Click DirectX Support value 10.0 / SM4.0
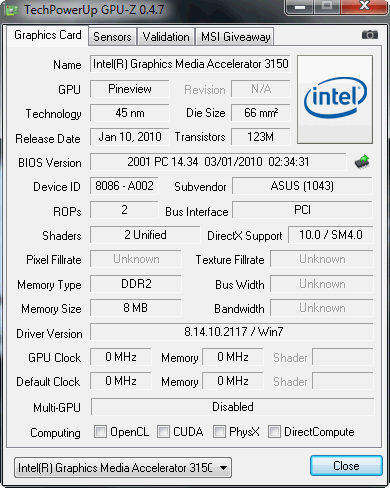Viewport: 390px width, 488px height. pyautogui.click(x=331, y=235)
